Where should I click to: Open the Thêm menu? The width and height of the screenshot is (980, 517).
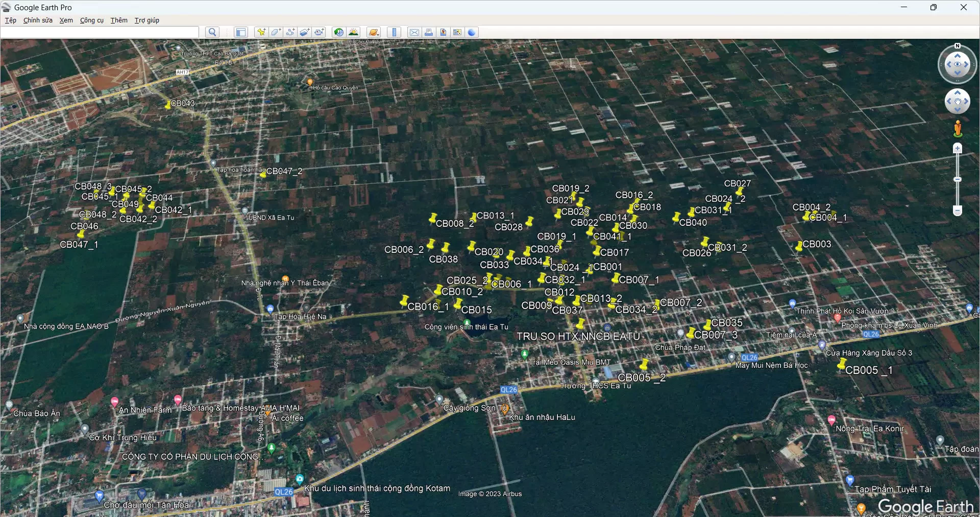tap(119, 20)
